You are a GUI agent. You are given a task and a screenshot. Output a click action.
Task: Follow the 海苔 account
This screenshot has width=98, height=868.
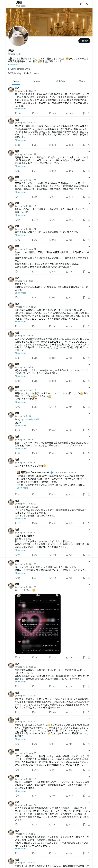pyautogui.click(x=84, y=41)
